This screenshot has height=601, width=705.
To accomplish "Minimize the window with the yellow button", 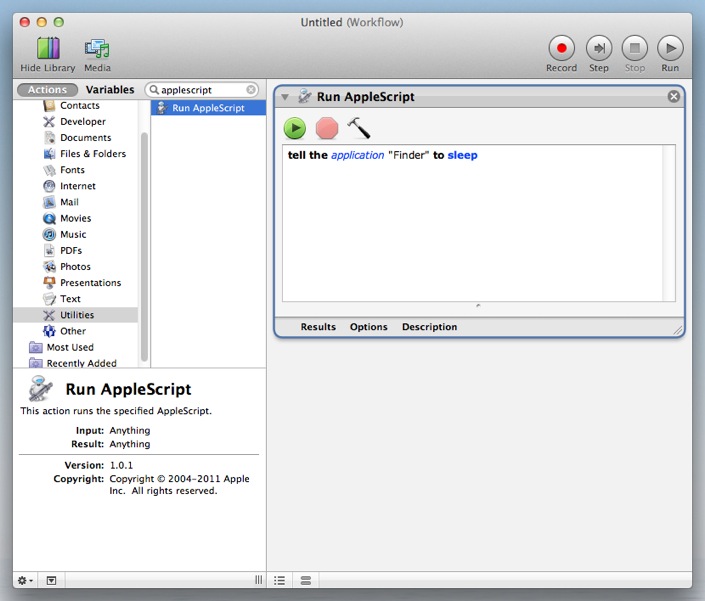I will coord(42,22).
